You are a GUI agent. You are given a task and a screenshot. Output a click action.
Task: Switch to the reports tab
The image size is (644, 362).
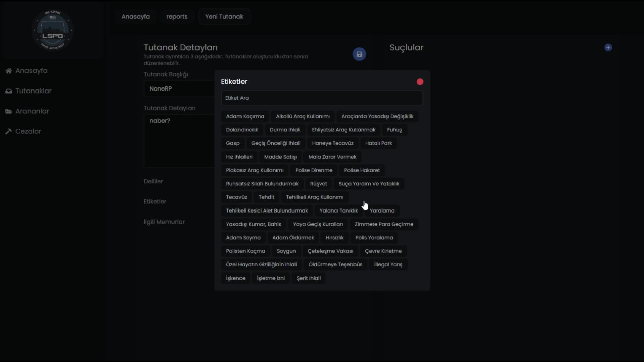(x=177, y=16)
